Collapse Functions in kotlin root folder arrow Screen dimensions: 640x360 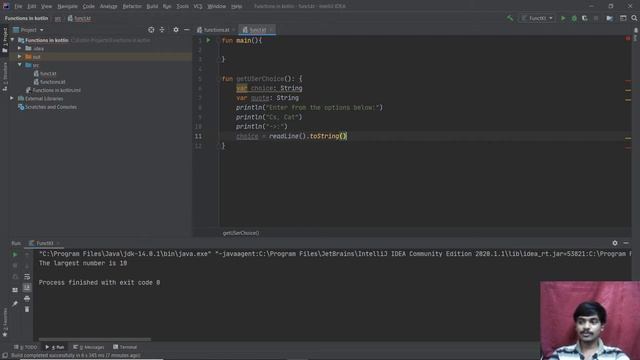point(13,40)
